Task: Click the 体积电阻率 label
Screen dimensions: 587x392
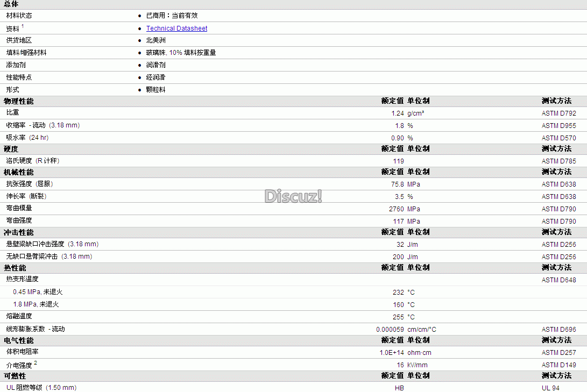Action: coord(23,352)
